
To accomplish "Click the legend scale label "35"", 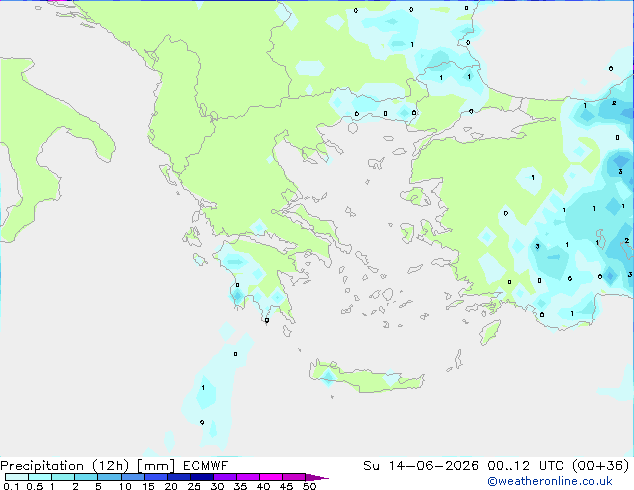I will pyautogui.click(x=240, y=486).
